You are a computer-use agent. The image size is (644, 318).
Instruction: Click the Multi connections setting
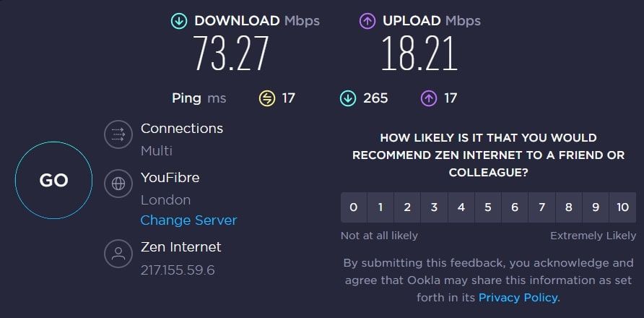(x=157, y=150)
